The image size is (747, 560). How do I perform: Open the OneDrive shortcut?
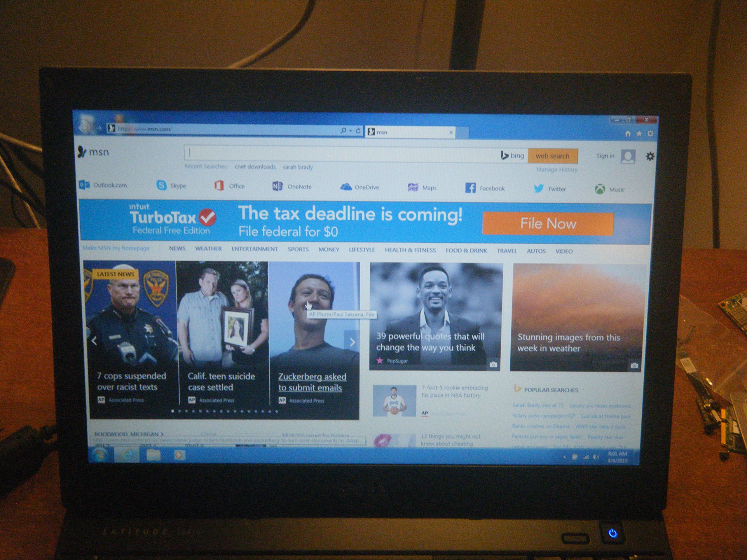tap(360, 187)
